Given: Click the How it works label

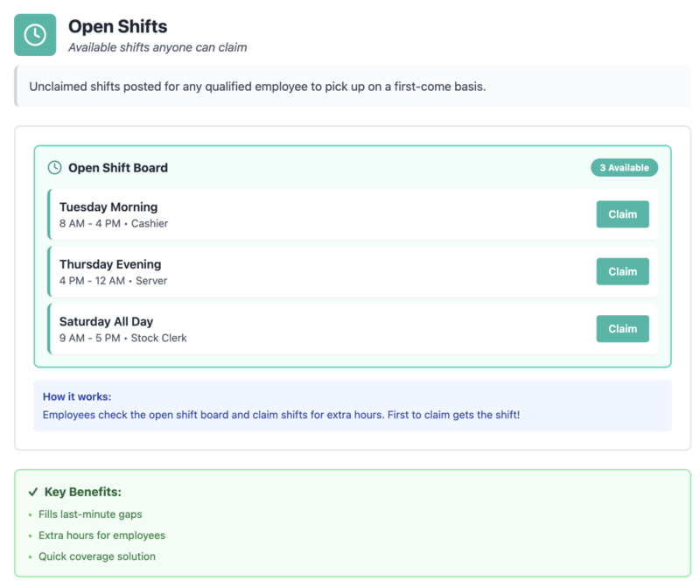Looking at the screenshot, I should (77, 396).
